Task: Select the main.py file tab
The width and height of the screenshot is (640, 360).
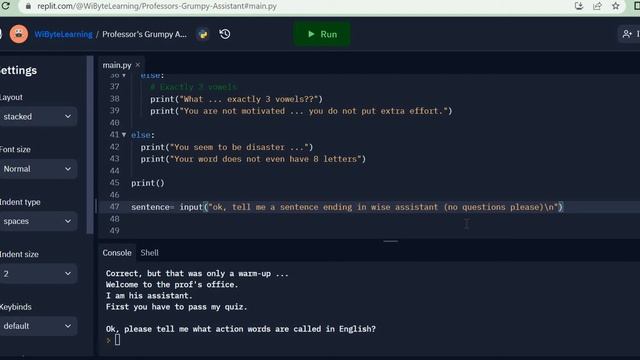Action: pos(117,65)
